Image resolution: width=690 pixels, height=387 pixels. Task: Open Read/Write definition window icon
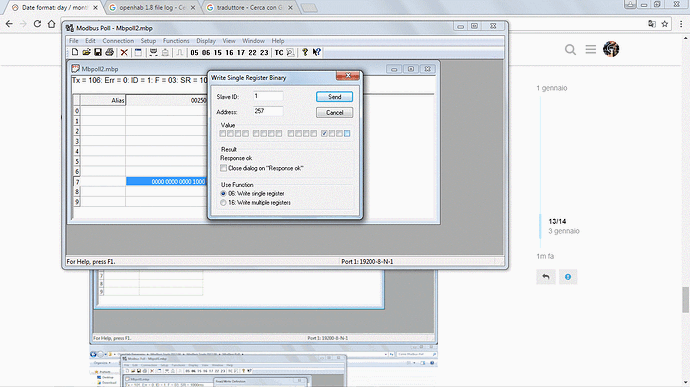(x=138, y=52)
